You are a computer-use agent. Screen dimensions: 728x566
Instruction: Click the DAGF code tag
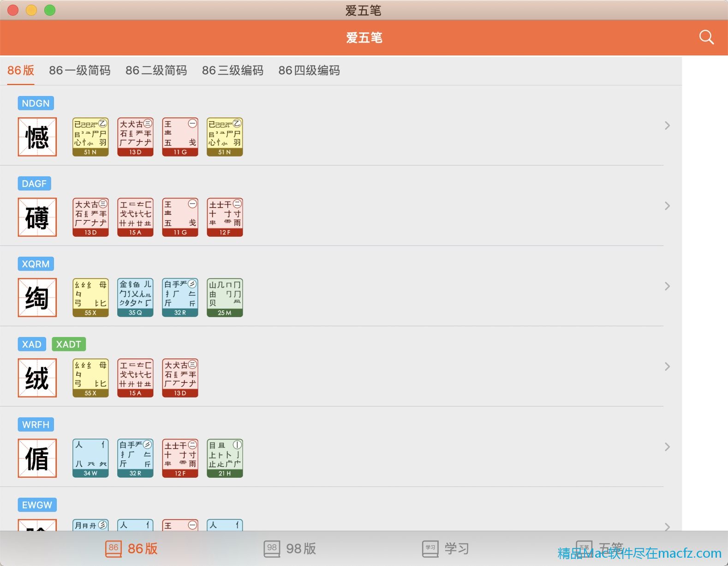point(35,183)
